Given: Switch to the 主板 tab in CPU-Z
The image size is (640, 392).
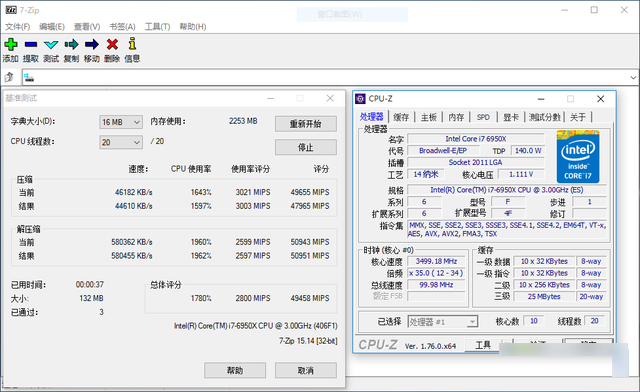Looking at the screenshot, I should (429, 117).
